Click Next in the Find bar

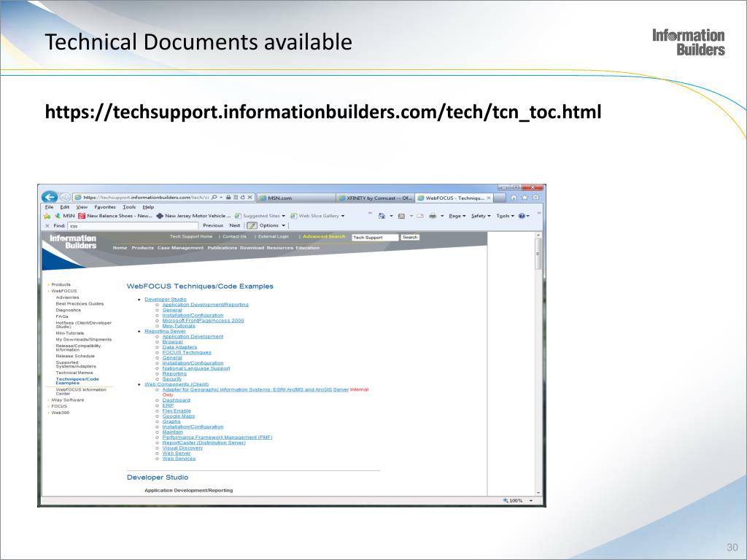pos(235,226)
